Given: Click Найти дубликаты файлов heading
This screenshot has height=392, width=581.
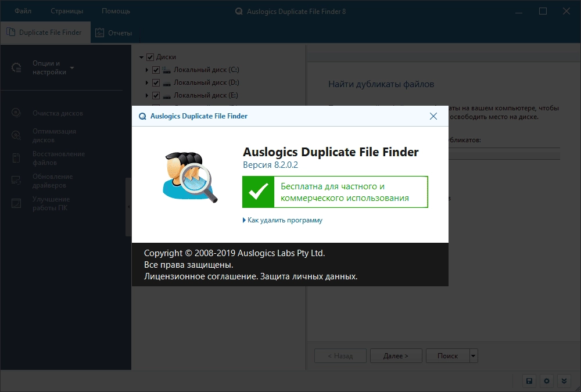Looking at the screenshot, I should pyautogui.click(x=381, y=84).
